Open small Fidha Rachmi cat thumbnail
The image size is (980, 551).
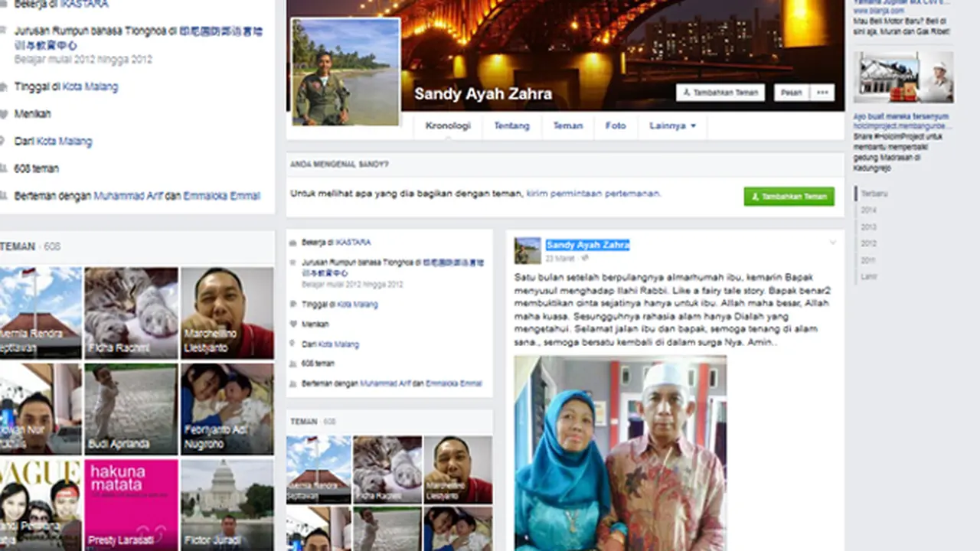coord(387,469)
